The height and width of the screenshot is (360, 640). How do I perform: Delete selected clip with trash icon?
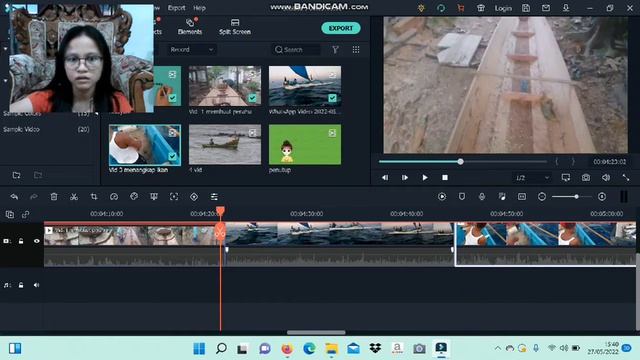(x=54, y=197)
